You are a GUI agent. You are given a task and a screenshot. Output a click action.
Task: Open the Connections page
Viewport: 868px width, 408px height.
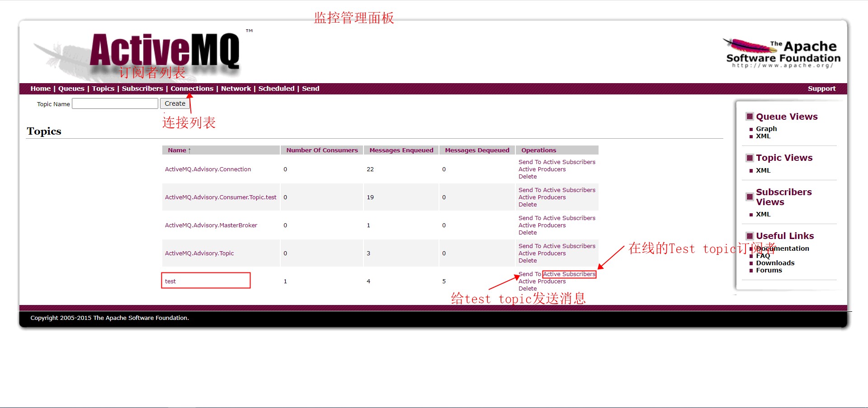(192, 89)
